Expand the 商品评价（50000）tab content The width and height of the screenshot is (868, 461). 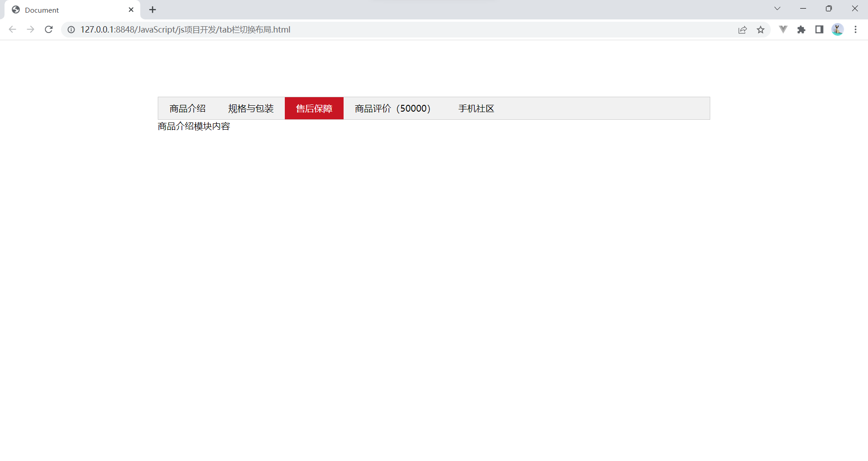click(392, 108)
